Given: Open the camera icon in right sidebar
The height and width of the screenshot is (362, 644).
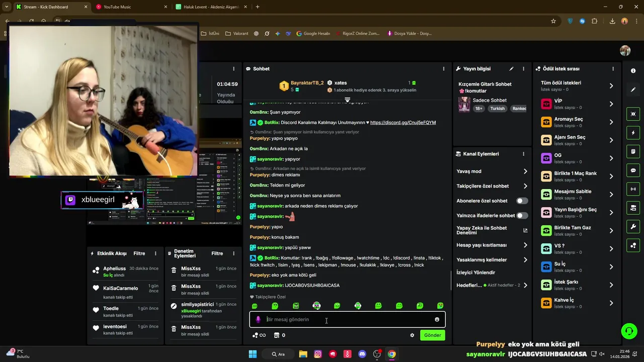Looking at the screenshot, I should 633,208.
